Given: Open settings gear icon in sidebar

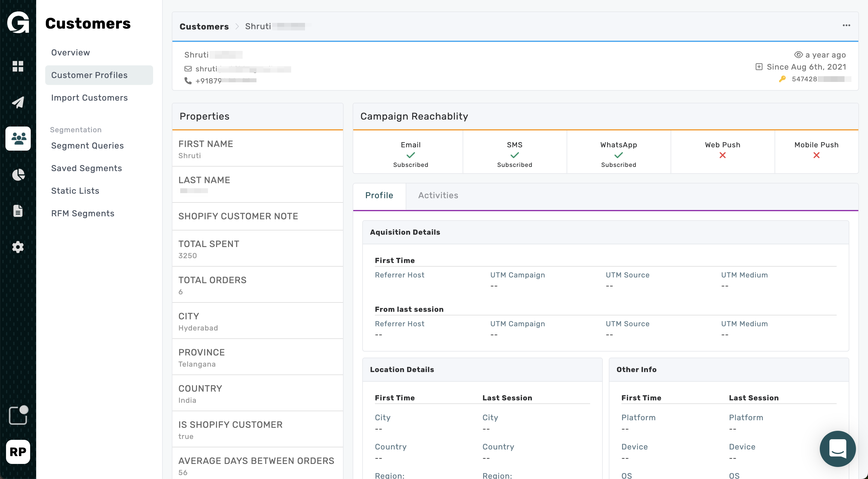Looking at the screenshot, I should point(18,247).
